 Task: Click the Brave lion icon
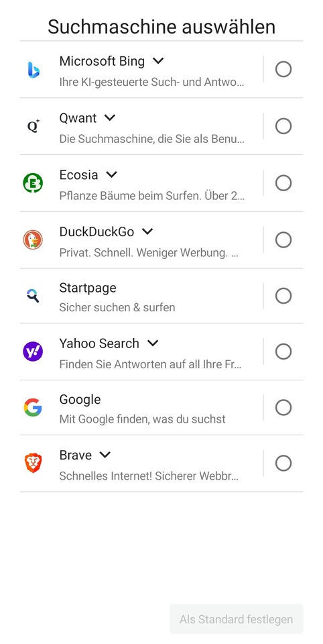click(x=33, y=463)
